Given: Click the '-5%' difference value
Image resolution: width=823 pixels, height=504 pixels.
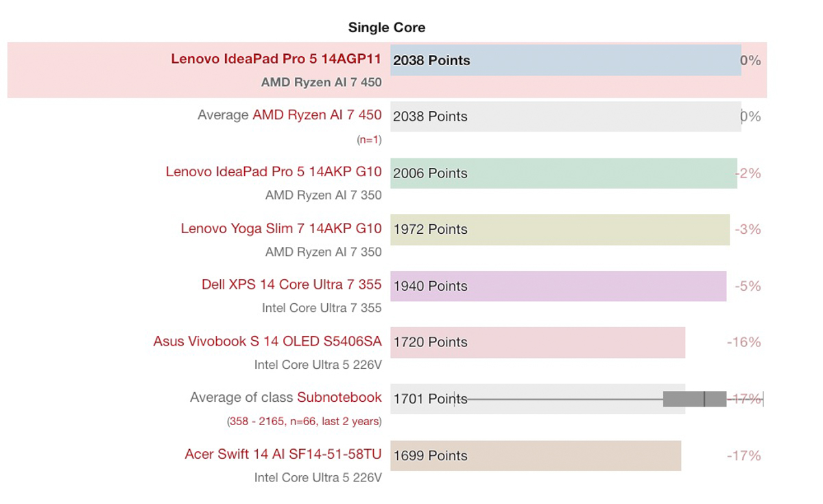Looking at the screenshot, I should 748,286.
